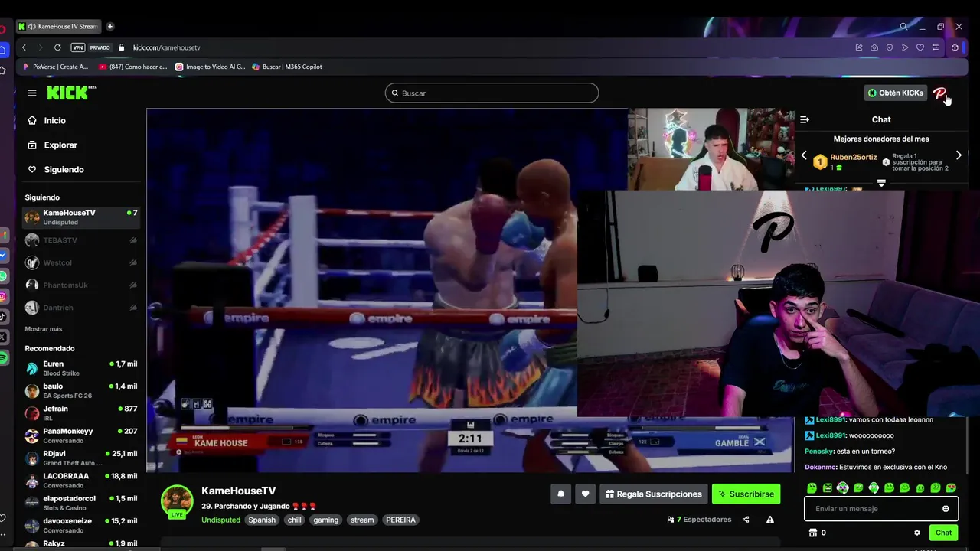Open recommended channel baulo
This screenshot has height=551, width=980.
(80, 390)
